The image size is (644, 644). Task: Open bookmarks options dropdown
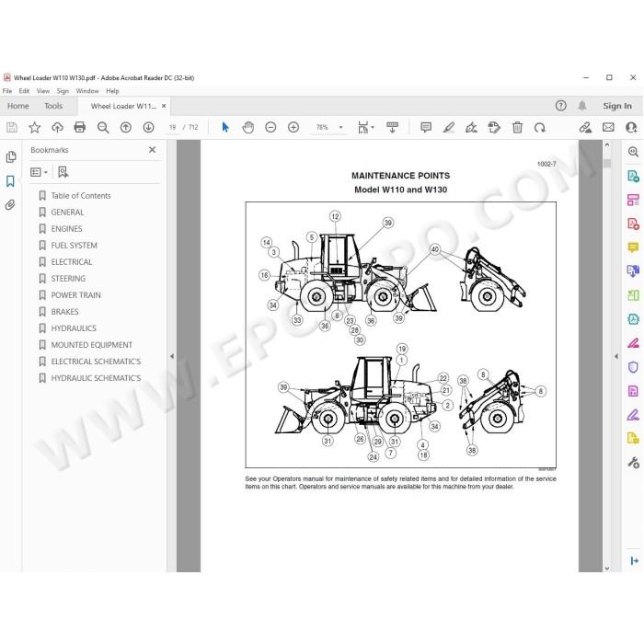(39, 172)
